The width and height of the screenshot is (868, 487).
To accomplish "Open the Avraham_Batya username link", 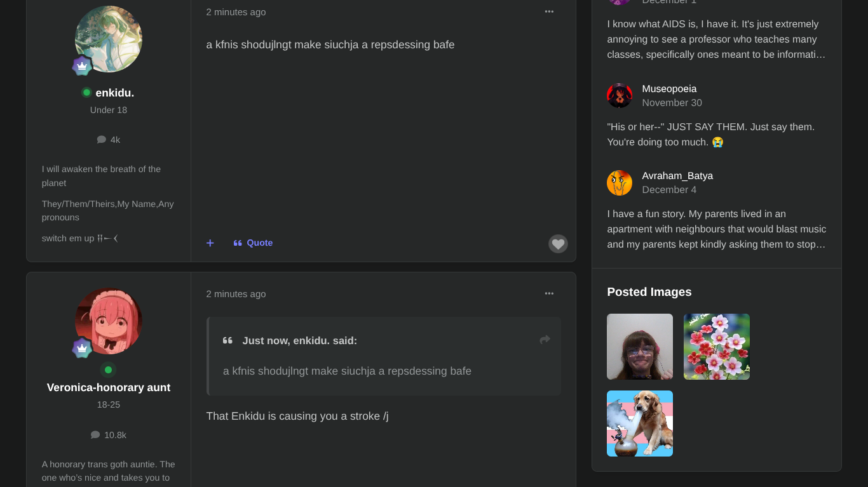I will click(677, 176).
